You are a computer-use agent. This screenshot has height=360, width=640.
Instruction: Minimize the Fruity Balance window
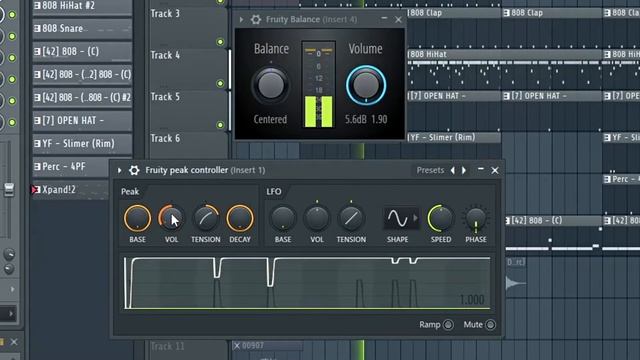coord(384,18)
